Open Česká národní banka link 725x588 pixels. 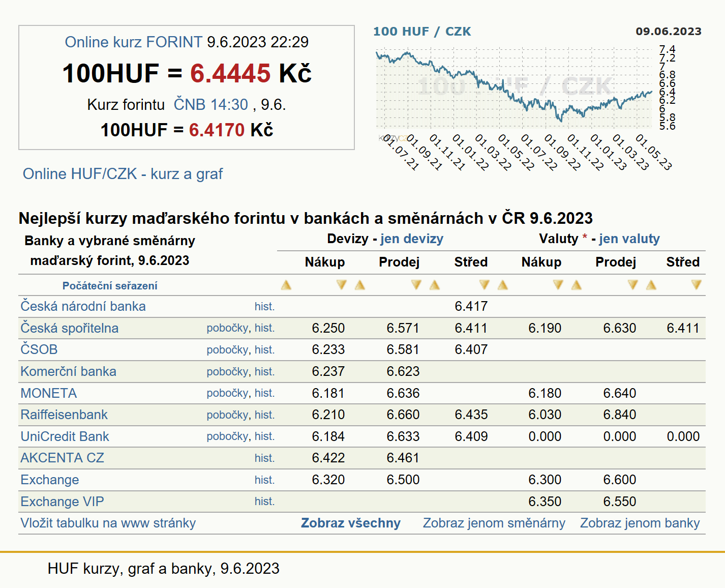(83, 306)
